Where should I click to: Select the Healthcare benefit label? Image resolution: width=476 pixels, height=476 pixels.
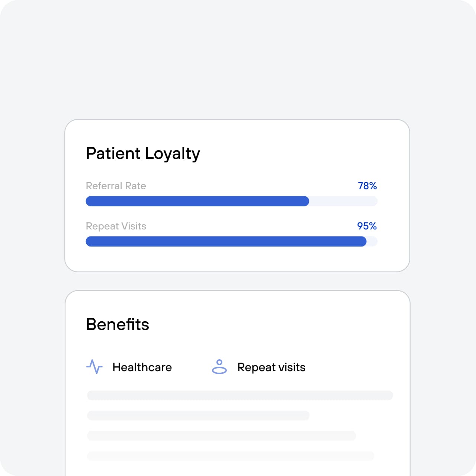(x=142, y=367)
